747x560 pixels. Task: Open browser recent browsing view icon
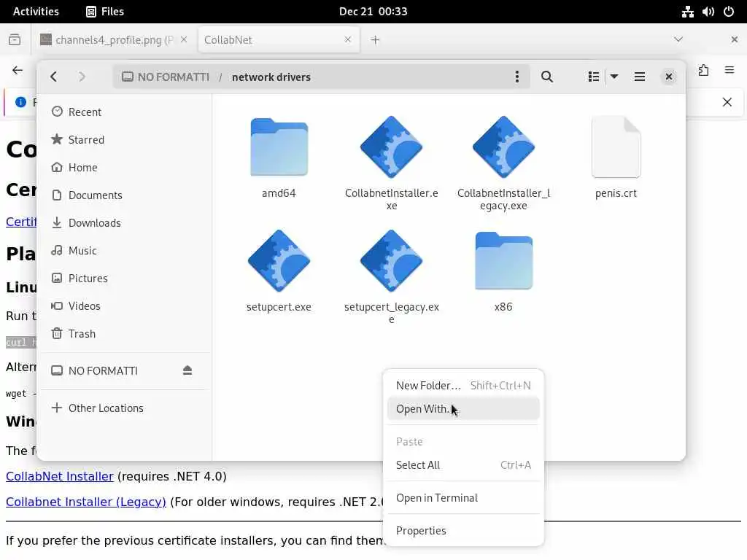pos(15,39)
